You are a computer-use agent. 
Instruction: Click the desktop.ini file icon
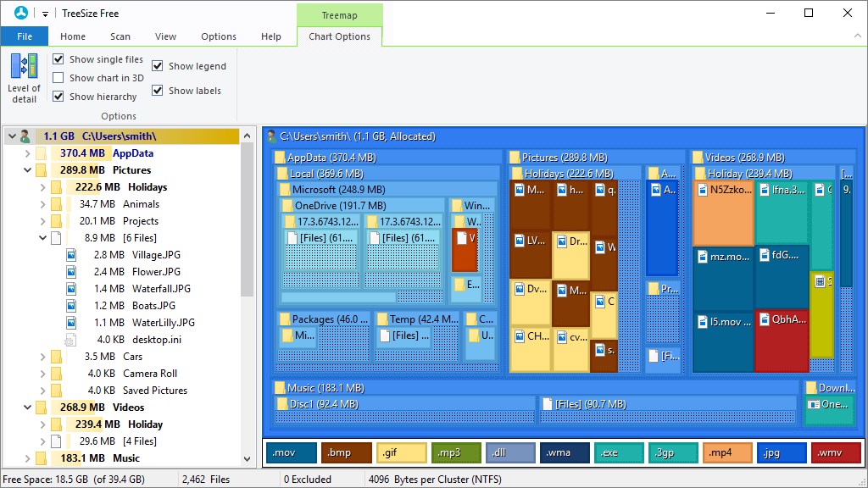[70, 339]
